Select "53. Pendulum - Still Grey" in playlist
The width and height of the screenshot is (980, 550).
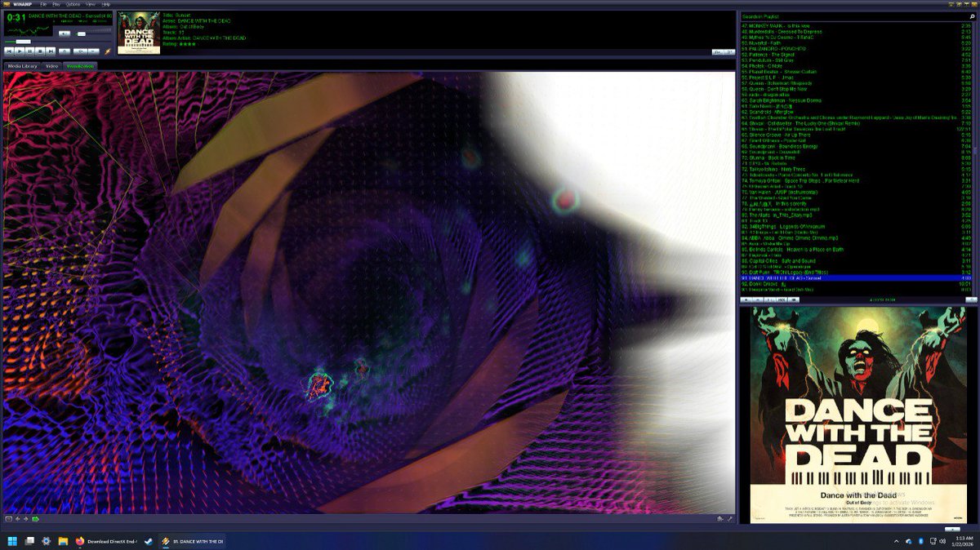tap(855, 60)
